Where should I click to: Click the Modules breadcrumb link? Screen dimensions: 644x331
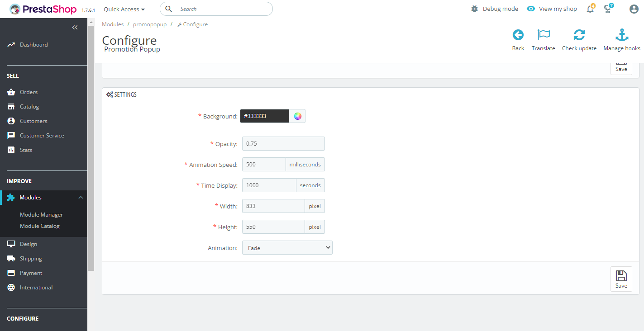click(113, 24)
